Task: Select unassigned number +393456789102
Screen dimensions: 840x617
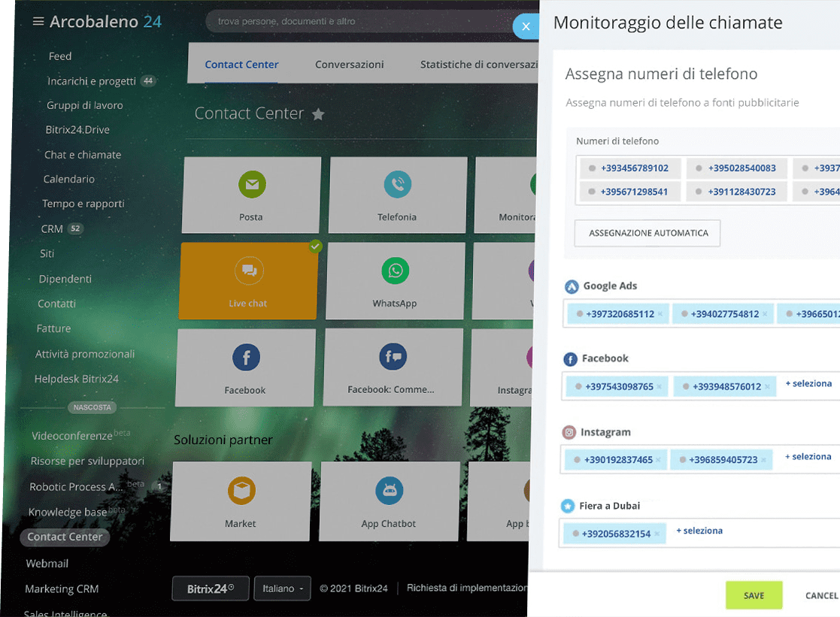Action: (630, 168)
